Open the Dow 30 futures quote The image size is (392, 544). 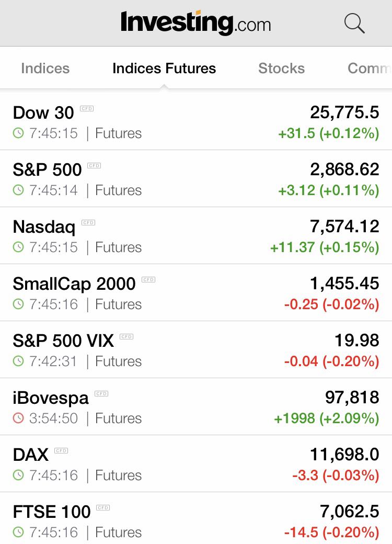pos(196,122)
